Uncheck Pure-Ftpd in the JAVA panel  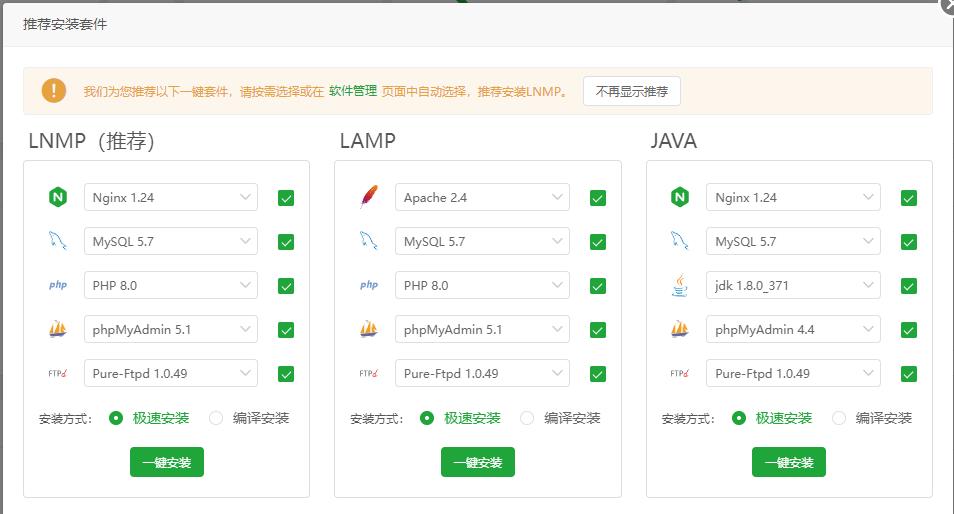click(x=909, y=373)
